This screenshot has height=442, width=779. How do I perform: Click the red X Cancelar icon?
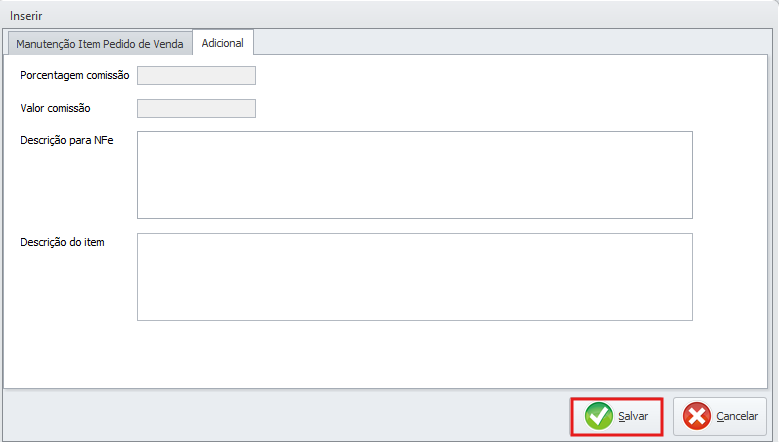[x=697, y=415]
